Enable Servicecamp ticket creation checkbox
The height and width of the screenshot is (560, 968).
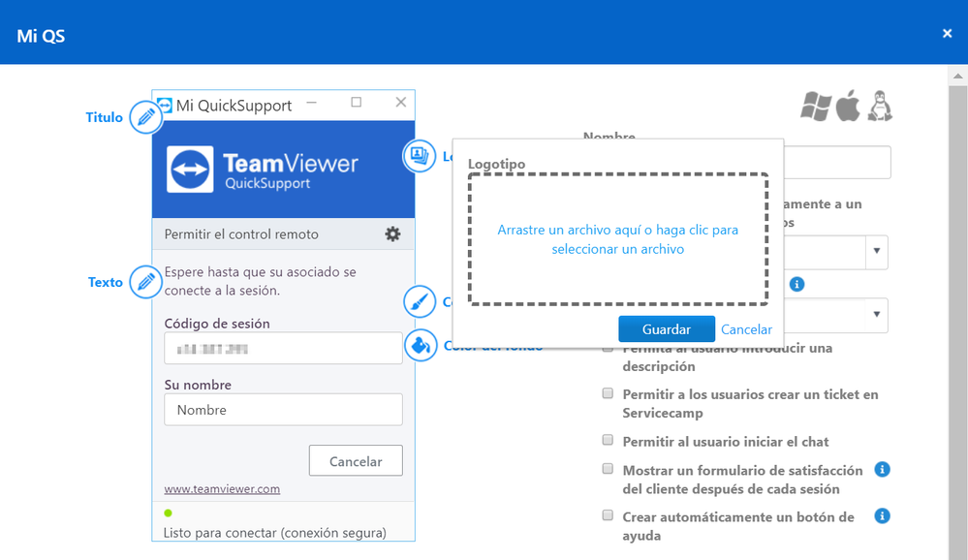[x=609, y=393]
